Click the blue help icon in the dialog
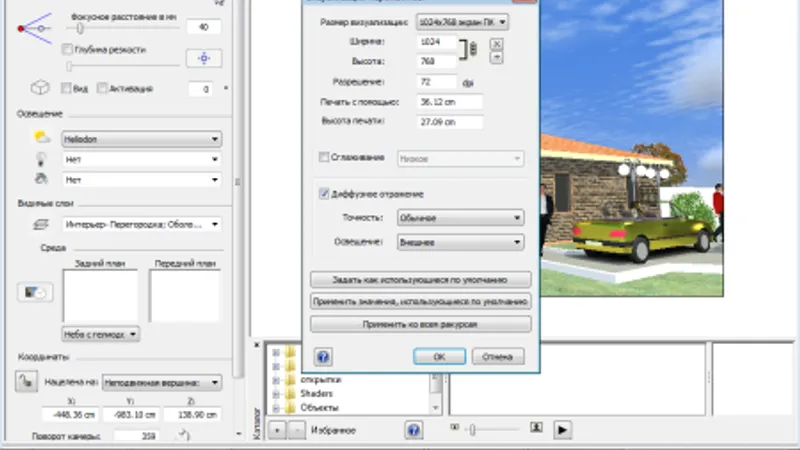 click(x=323, y=357)
